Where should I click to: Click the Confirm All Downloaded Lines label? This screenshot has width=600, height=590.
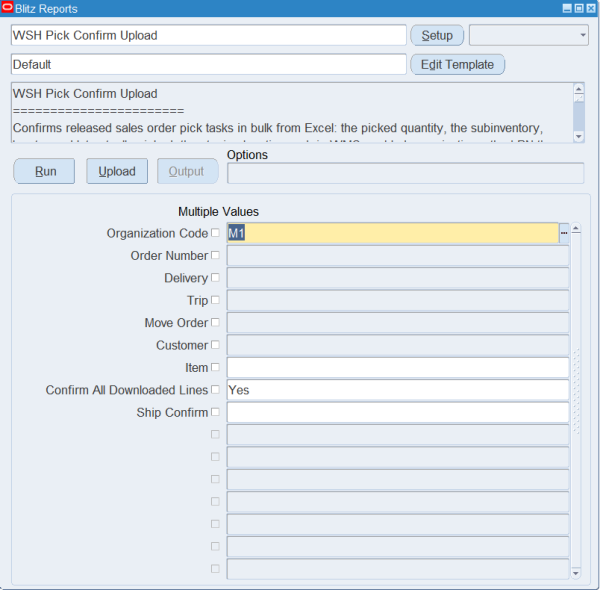(x=127, y=390)
